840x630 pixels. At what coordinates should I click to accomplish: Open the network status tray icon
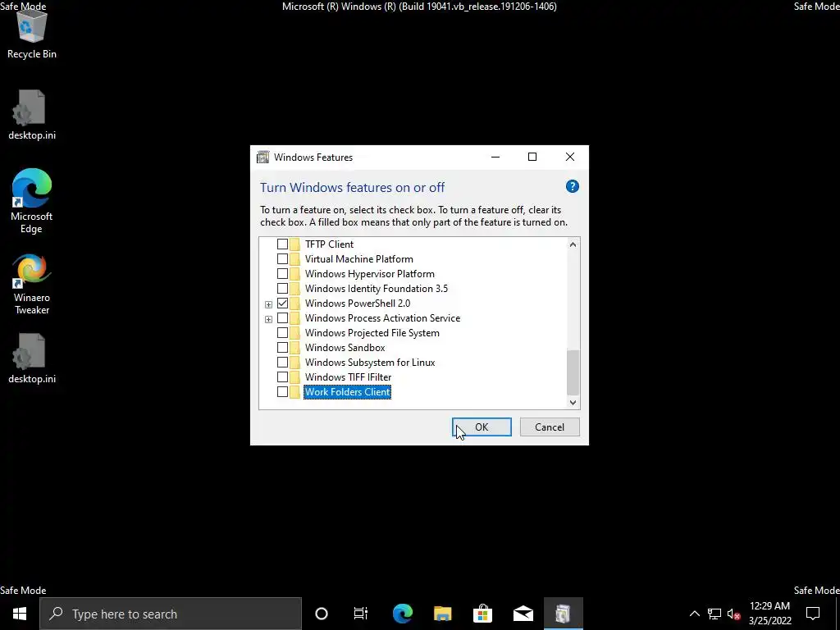click(714, 614)
